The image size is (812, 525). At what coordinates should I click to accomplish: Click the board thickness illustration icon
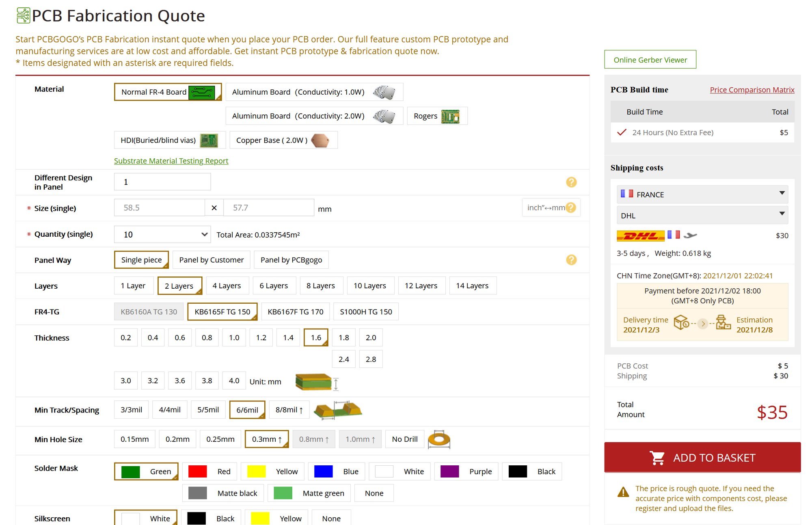pos(317,382)
